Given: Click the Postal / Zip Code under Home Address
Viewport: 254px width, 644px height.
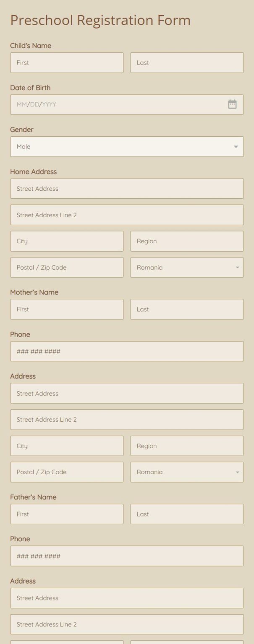Looking at the screenshot, I should [x=66, y=267].
